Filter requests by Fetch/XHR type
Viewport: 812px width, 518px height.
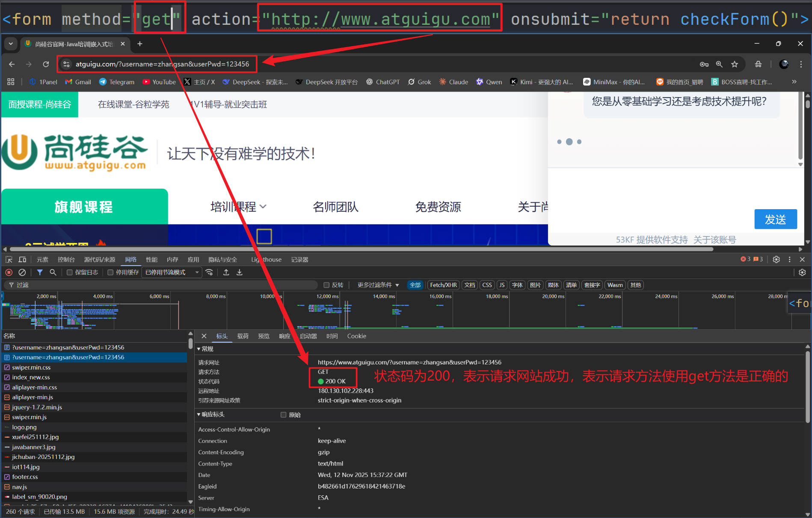coord(443,285)
